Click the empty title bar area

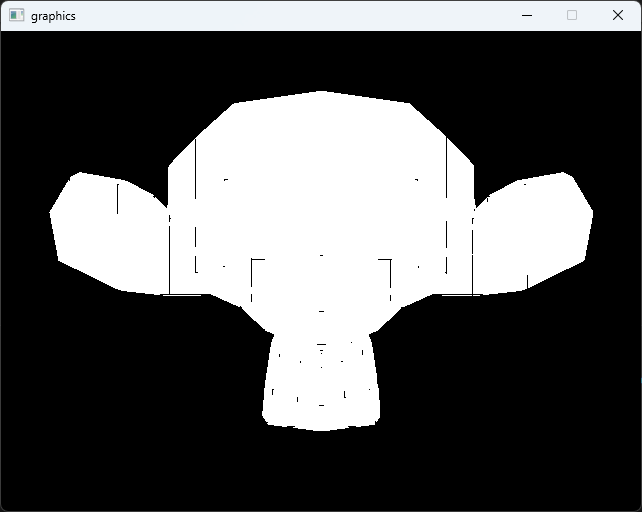click(300, 16)
